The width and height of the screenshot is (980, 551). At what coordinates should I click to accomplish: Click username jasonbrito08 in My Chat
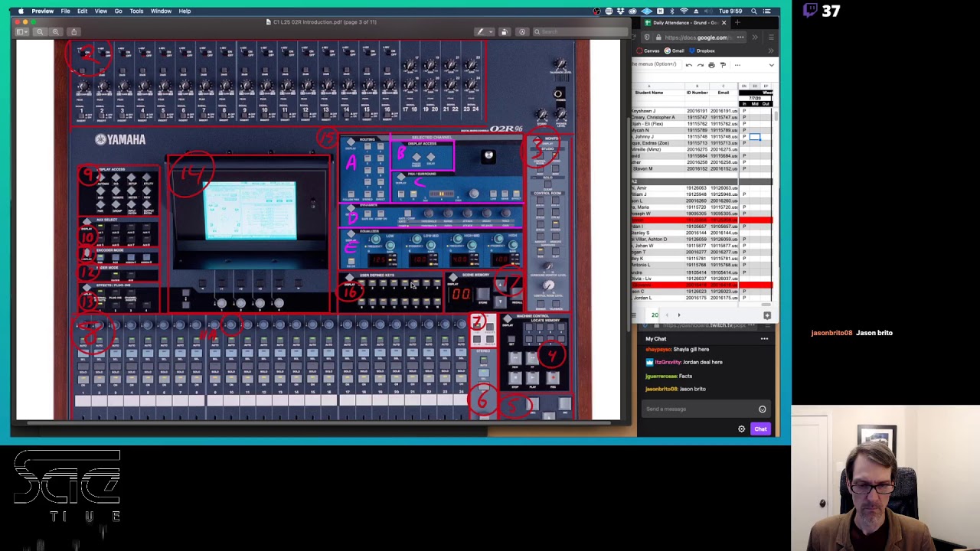tap(661, 390)
